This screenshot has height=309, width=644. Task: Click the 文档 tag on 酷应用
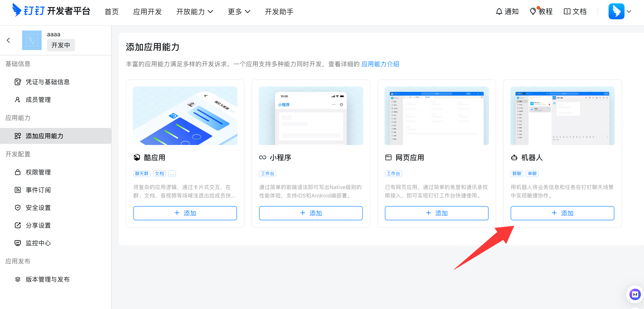click(159, 173)
